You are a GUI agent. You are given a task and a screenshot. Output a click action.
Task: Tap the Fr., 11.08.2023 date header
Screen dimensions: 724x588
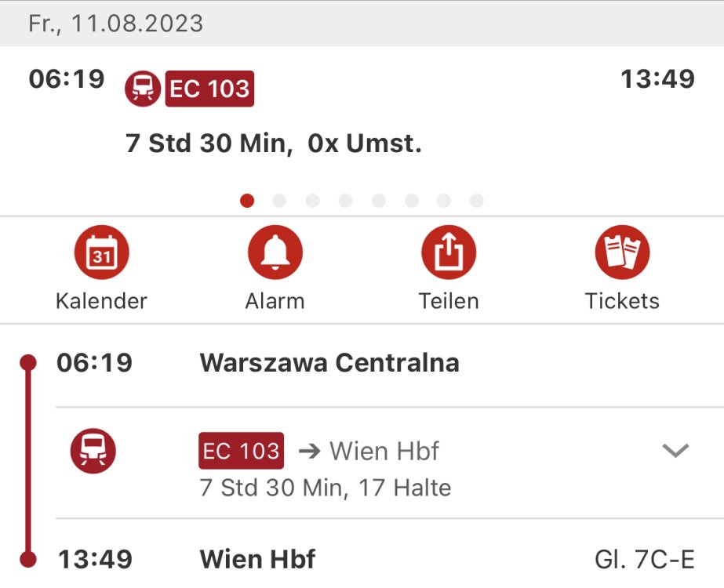tap(116, 24)
